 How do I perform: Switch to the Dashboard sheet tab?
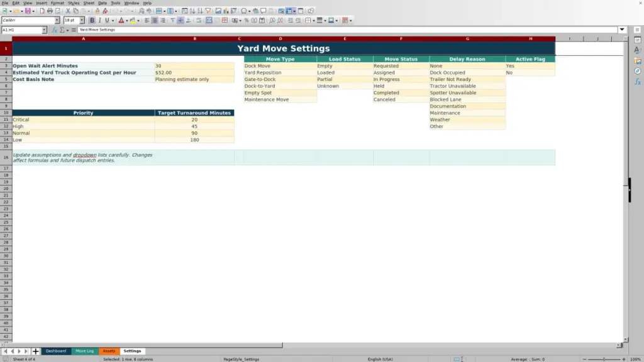(56, 351)
